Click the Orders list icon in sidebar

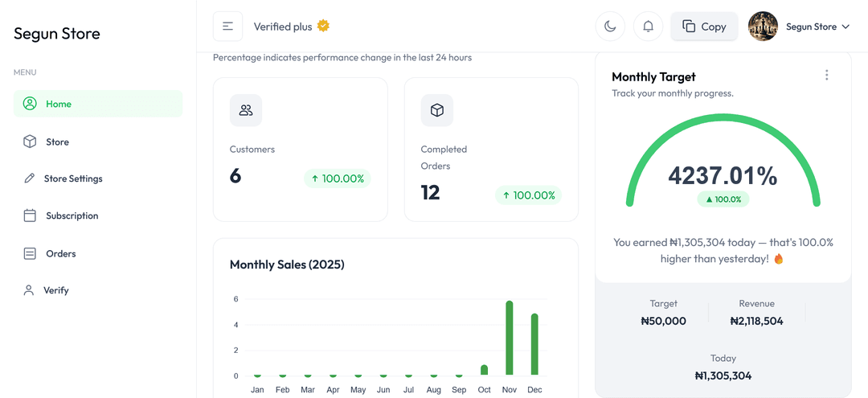point(30,253)
